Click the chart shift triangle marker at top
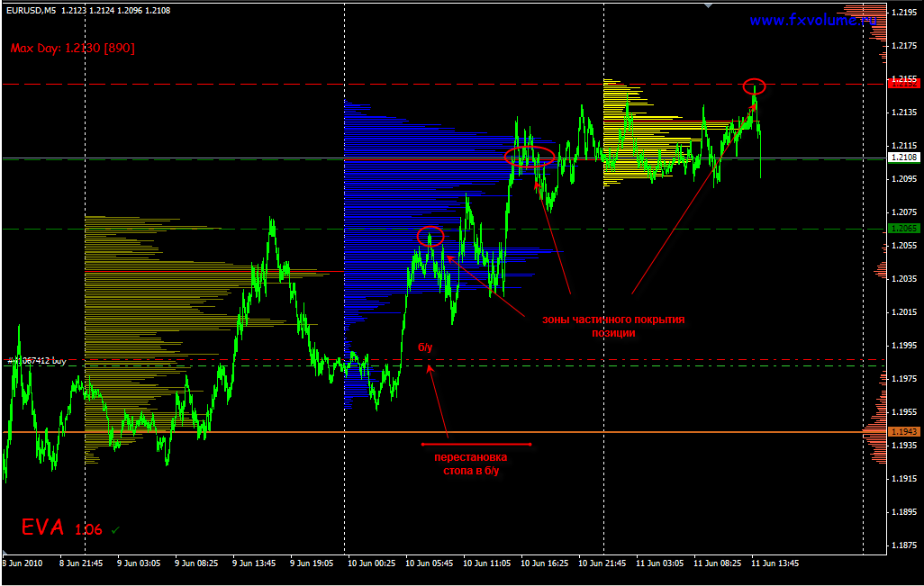This screenshot has height=586, width=924. (x=709, y=5)
